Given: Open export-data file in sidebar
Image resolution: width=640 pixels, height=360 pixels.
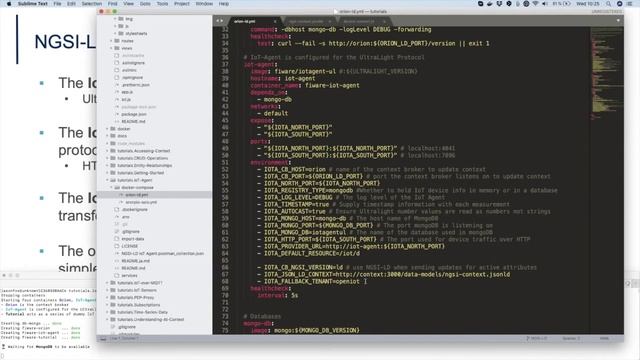Looking at the screenshot, I should coord(133,239).
